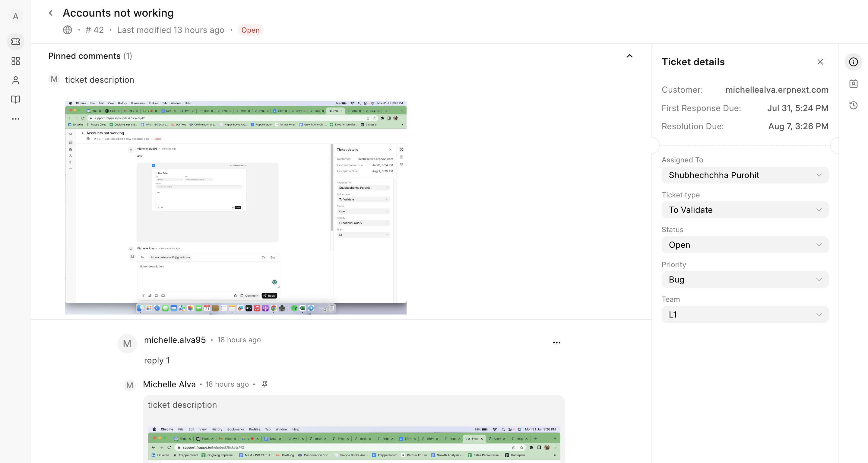Open options menu for reply 1
This screenshot has width=868, height=463.
pyautogui.click(x=557, y=343)
